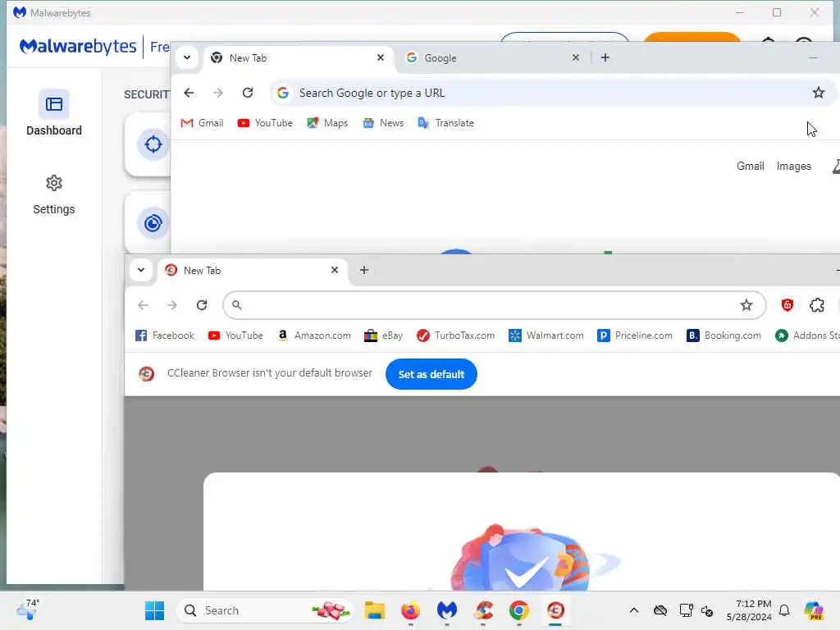Click CCleaner Browser address bar
Viewport: 840px width, 630px height.
tap(494, 305)
